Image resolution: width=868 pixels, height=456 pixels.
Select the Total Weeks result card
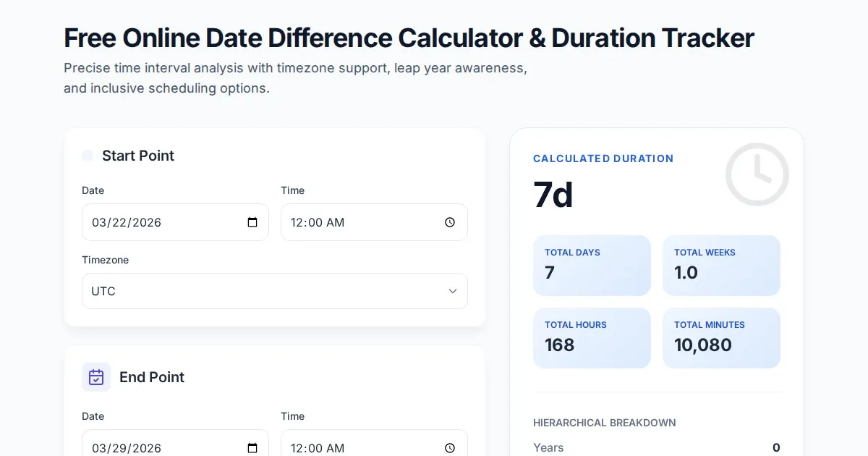[x=721, y=266]
